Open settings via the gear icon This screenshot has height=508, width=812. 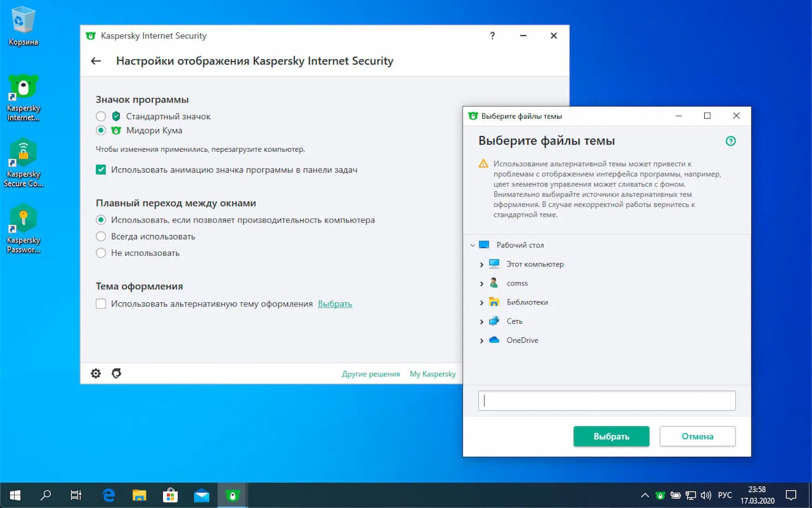[x=95, y=373]
